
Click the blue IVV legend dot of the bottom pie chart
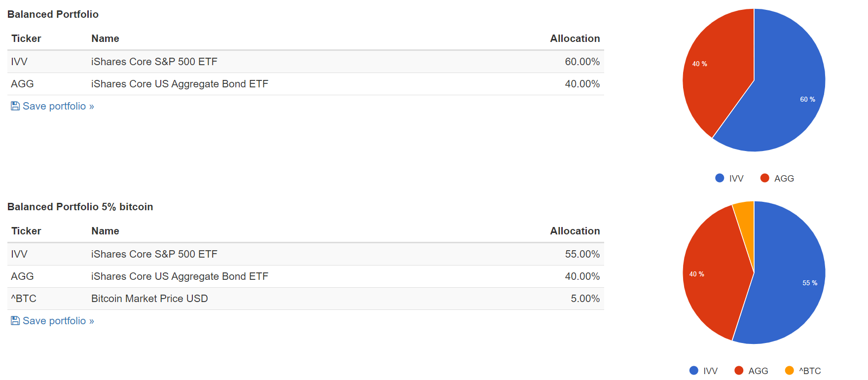tap(694, 371)
